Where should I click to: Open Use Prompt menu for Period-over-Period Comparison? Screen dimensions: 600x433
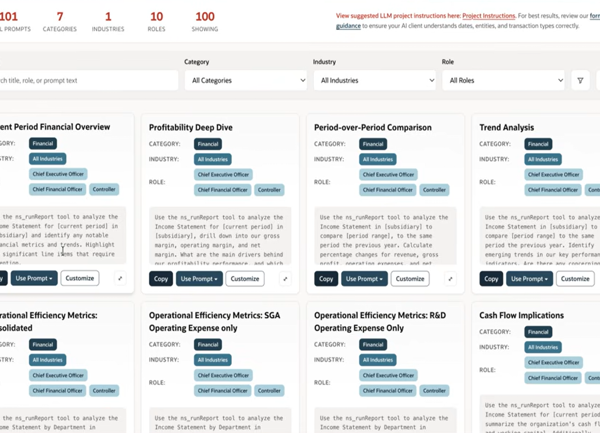[x=364, y=279]
